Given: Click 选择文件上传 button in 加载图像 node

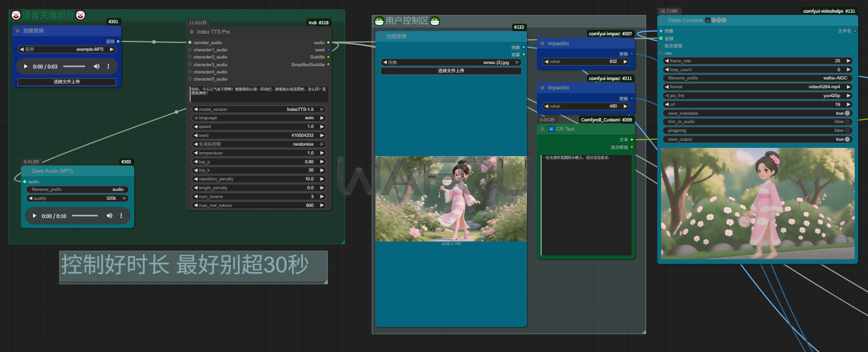Looking at the screenshot, I should tap(451, 71).
